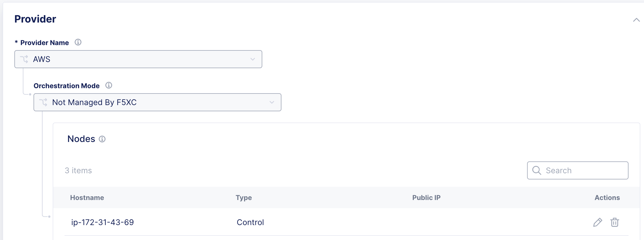Click the edit pencil for node ip-172-31-43-69
This screenshot has height=240, width=644.
tap(598, 222)
